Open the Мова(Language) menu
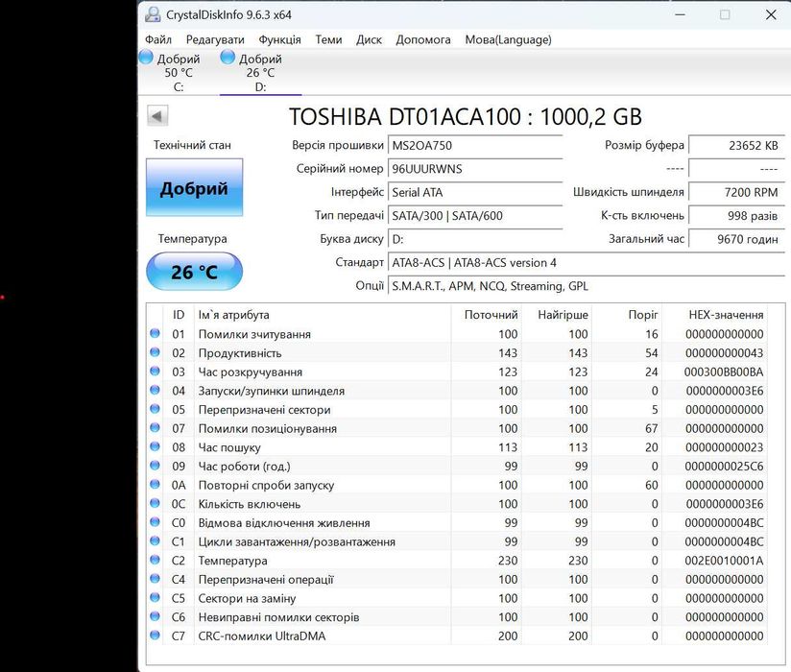This screenshot has height=672, width=791. click(x=508, y=39)
